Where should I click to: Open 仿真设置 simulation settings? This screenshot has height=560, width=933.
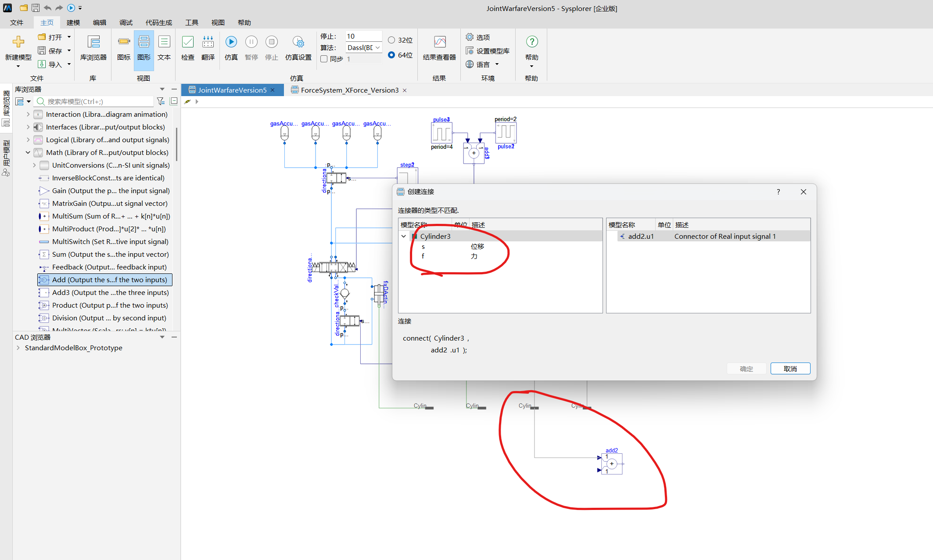click(298, 48)
